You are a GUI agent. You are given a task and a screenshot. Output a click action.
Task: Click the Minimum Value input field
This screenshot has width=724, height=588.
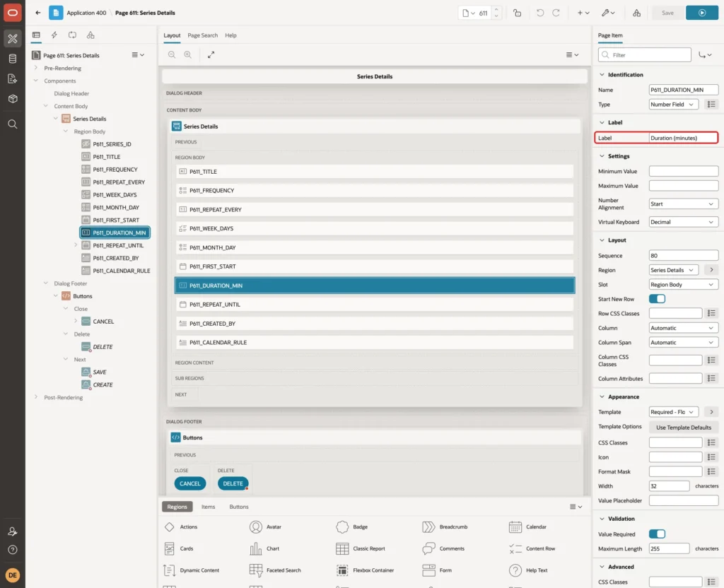pyautogui.click(x=684, y=171)
